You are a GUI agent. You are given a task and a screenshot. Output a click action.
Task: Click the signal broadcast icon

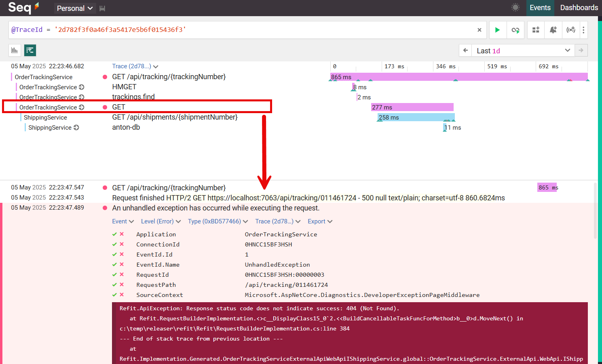(571, 30)
